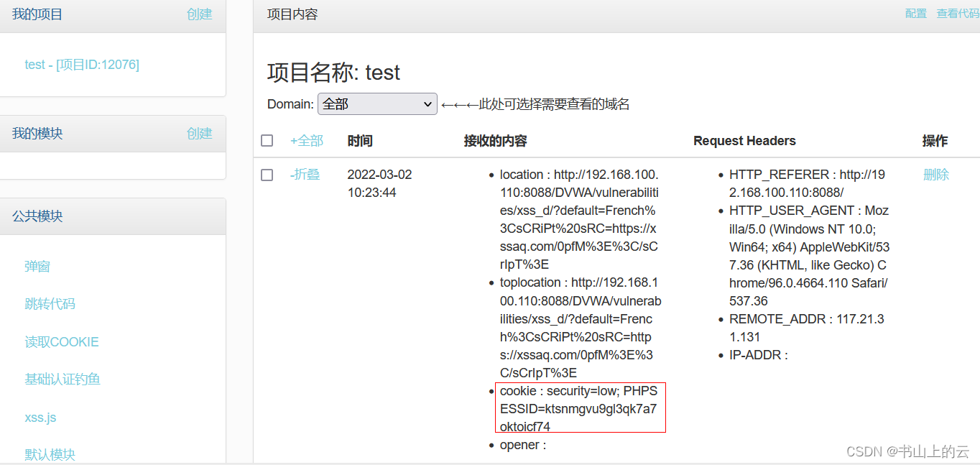Image resolution: width=980 pixels, height=465 pixels.
Task: Click the HTTP_USER_AGENT entry
Action: pos(810,256)
